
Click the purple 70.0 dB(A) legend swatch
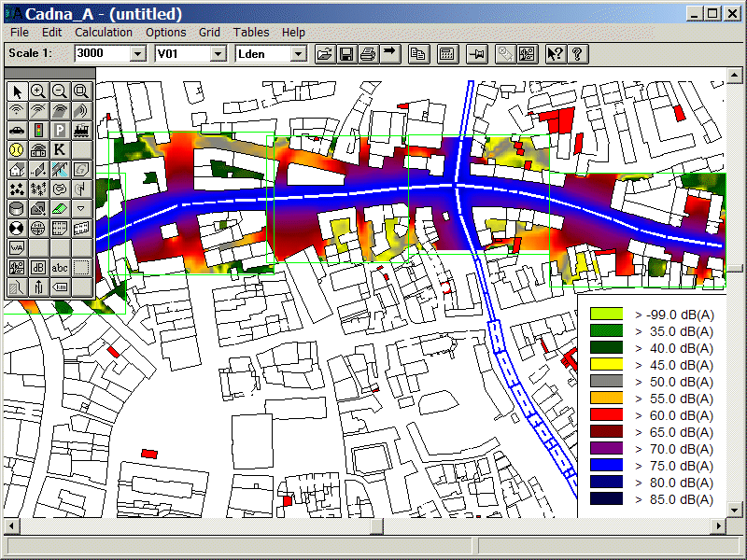[x=606, y=448]
